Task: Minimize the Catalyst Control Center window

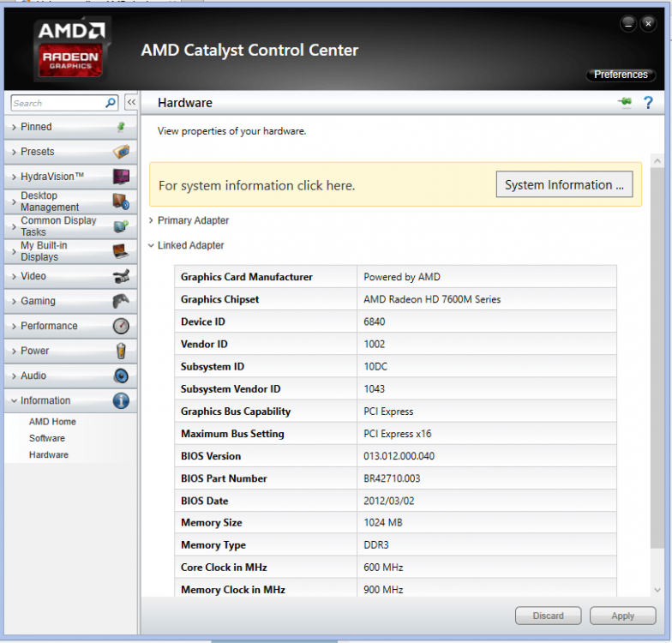Action: tap(627, 24)
